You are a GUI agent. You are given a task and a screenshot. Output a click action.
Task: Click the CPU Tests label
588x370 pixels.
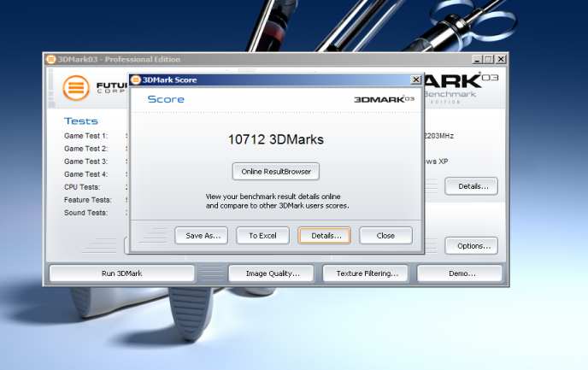[82, 186]
